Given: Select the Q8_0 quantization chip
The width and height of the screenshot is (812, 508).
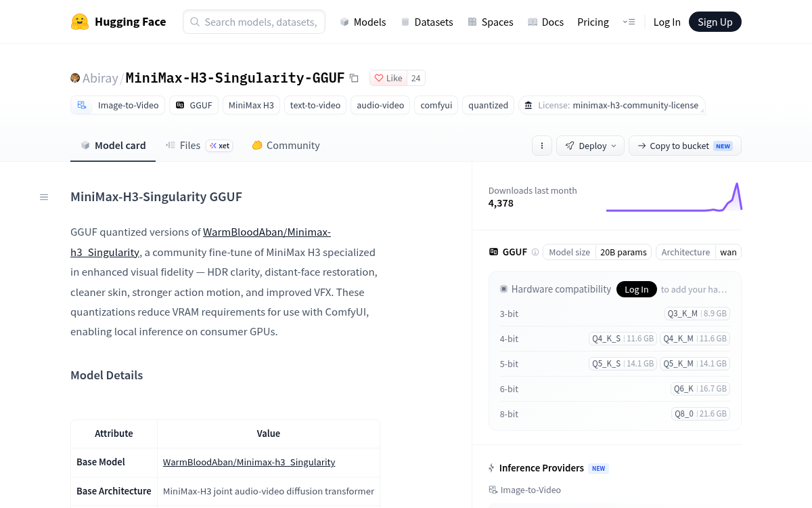Looking at the screenshot, I should pyautogui.click(x=701, y=414).
